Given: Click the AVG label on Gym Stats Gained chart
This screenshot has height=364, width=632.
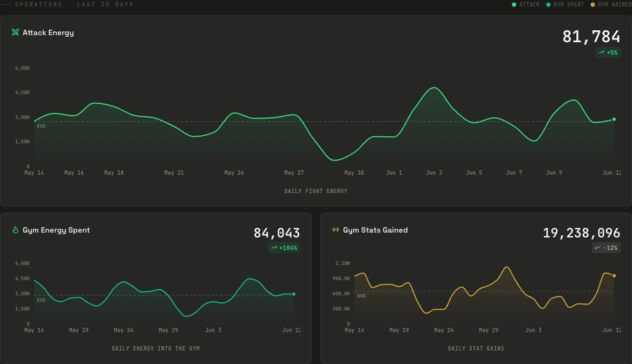Looking at the screenshot, I should [x=361, y=296].
